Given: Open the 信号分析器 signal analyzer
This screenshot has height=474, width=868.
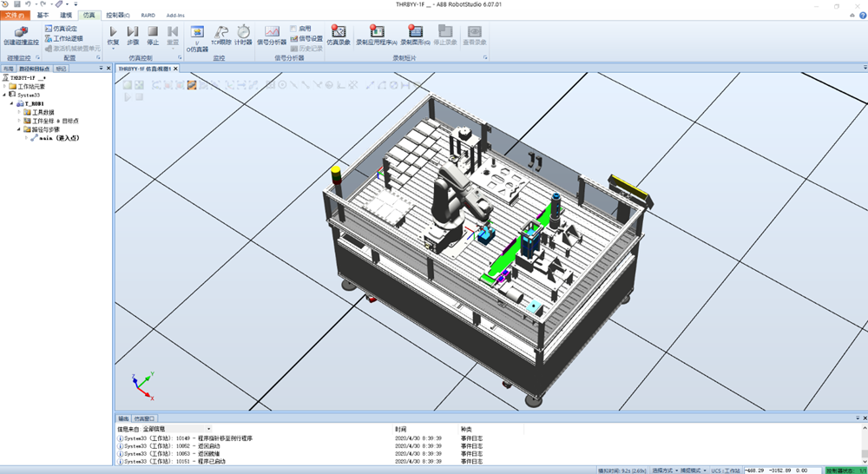Looking at the screenshot, I should click(x=272, y=32).
